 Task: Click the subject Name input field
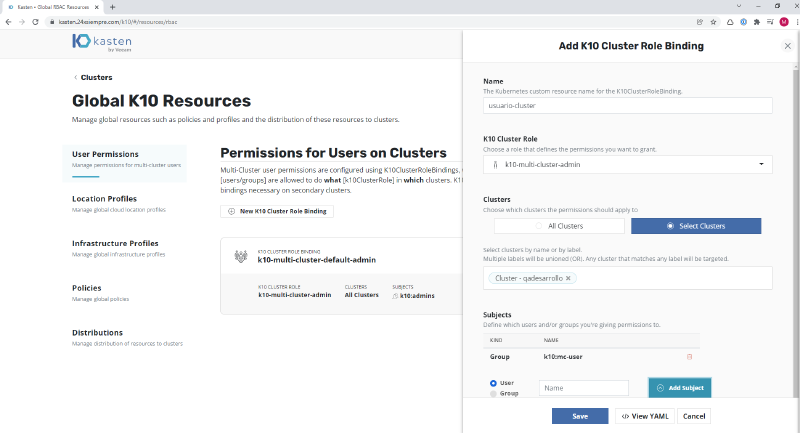pyautogui.click(x=584, y=388)
